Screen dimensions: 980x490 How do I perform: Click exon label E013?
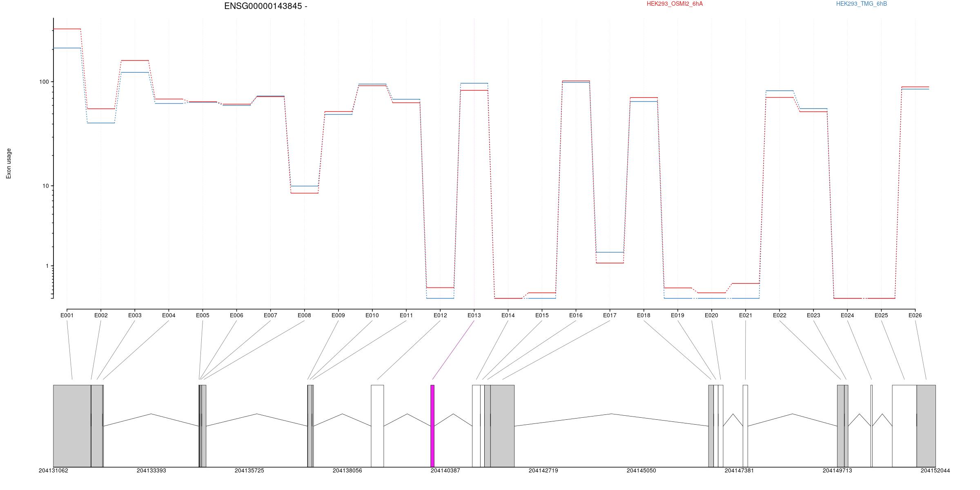tap(474, 315)
